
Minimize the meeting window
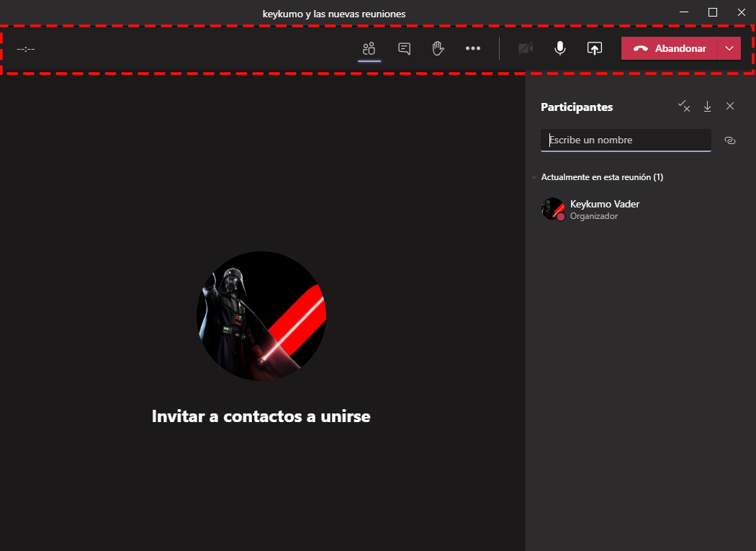pyautogui.click(x=684, y=12)
